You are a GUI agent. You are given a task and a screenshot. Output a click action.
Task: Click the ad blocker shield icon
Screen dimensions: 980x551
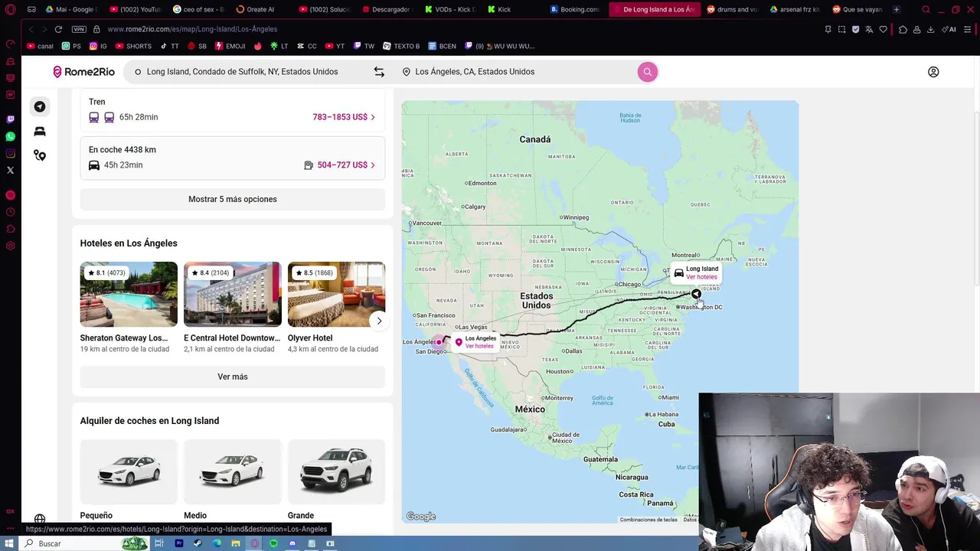click(x=855, y=29)
